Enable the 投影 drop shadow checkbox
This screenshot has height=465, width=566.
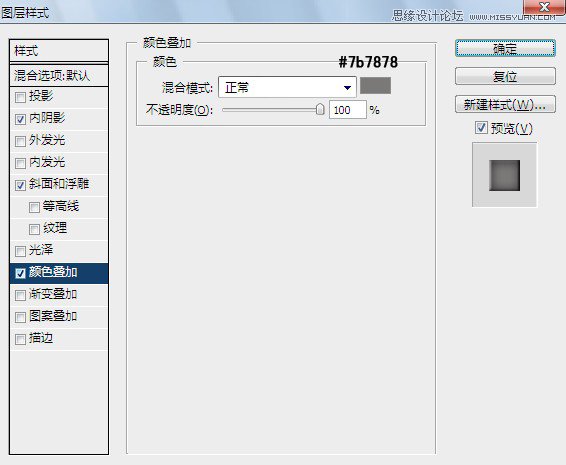point(20,97)
